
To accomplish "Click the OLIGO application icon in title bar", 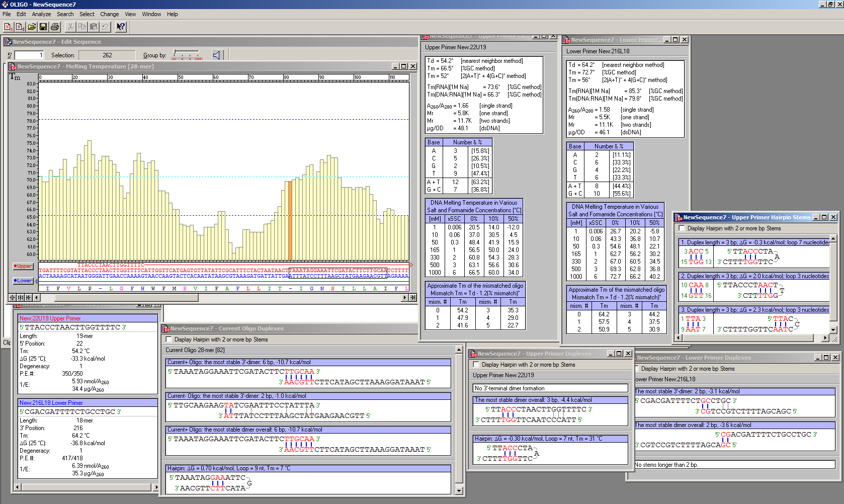I will pyautogui.click(x=5, y=4).
